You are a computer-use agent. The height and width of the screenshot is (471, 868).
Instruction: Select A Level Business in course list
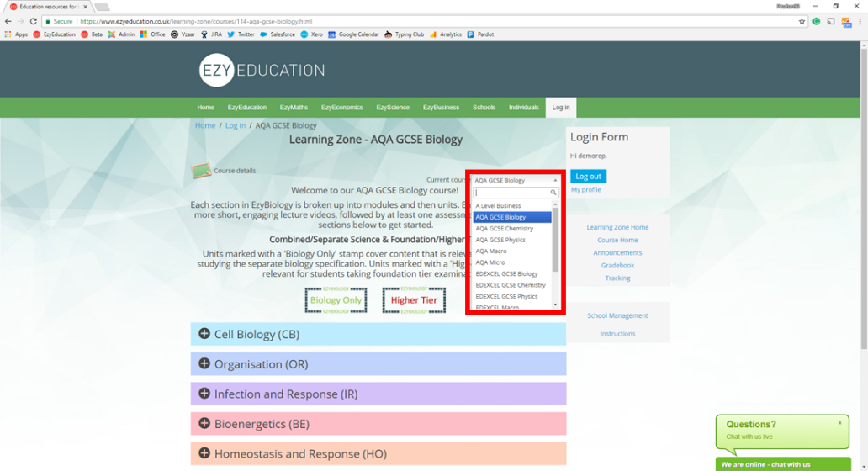coord(512,205)
